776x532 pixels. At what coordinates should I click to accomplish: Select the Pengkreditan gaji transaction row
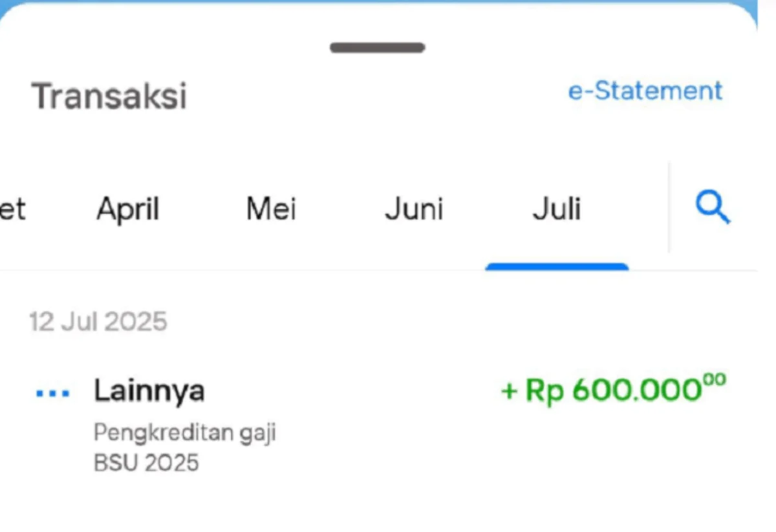pyautogui.click(x=185, y=432)
